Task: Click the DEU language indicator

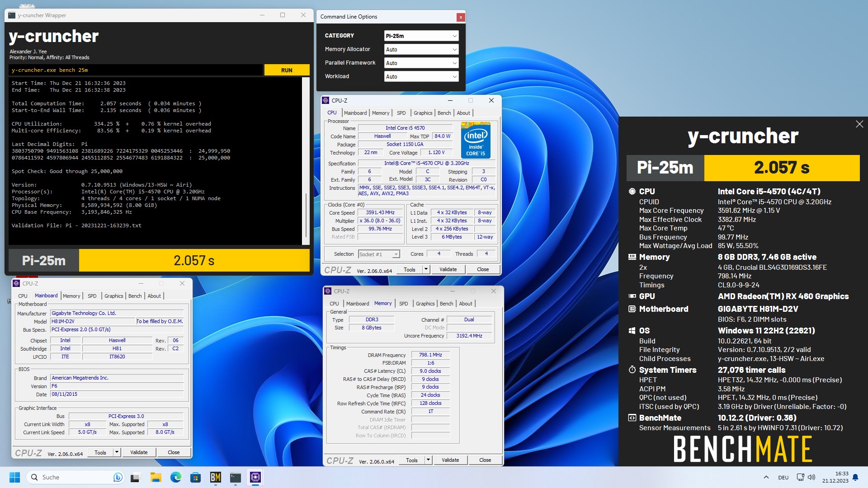Action: [x=783, y=478]
